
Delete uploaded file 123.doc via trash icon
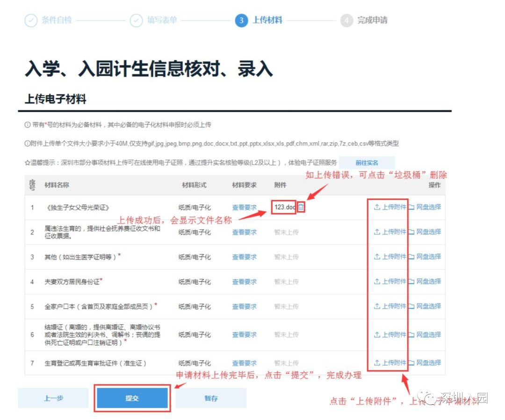click(x=301, y=207)
